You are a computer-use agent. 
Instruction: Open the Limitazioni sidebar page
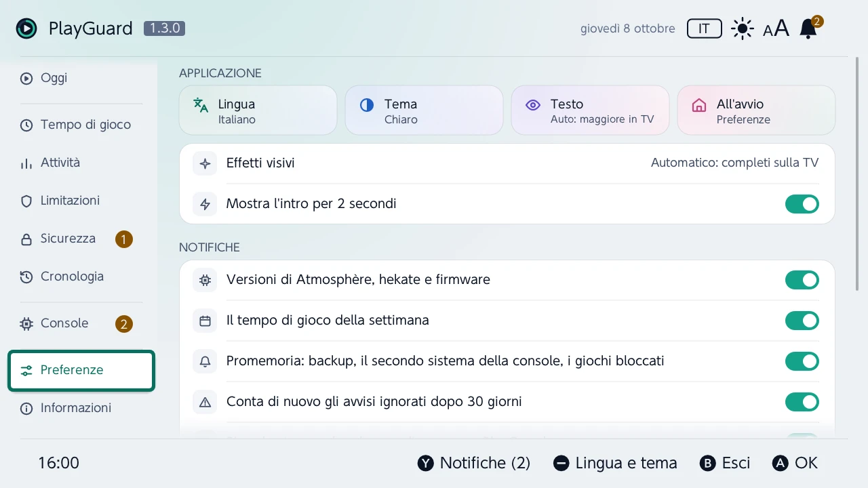pyautogui.click(x=81, y=201)
